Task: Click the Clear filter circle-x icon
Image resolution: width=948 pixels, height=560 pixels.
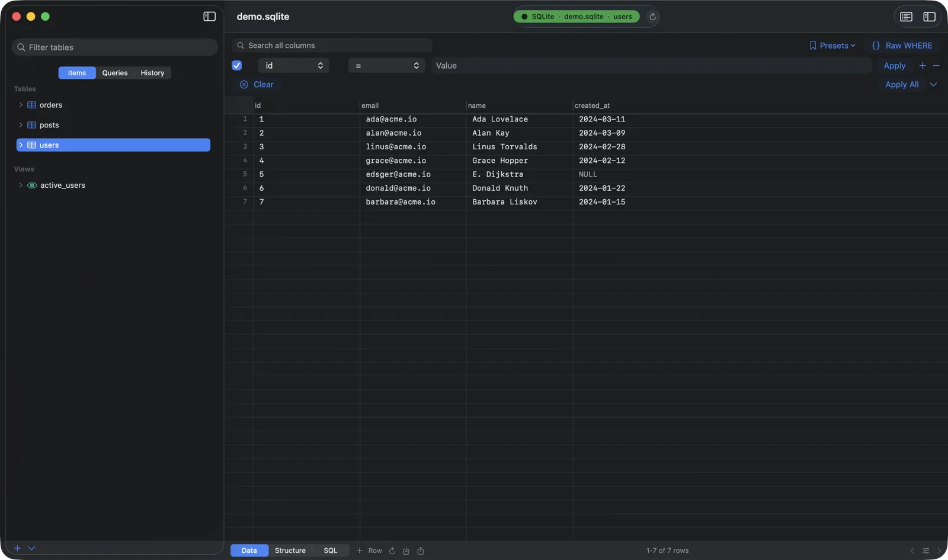Action: [244, 85]
